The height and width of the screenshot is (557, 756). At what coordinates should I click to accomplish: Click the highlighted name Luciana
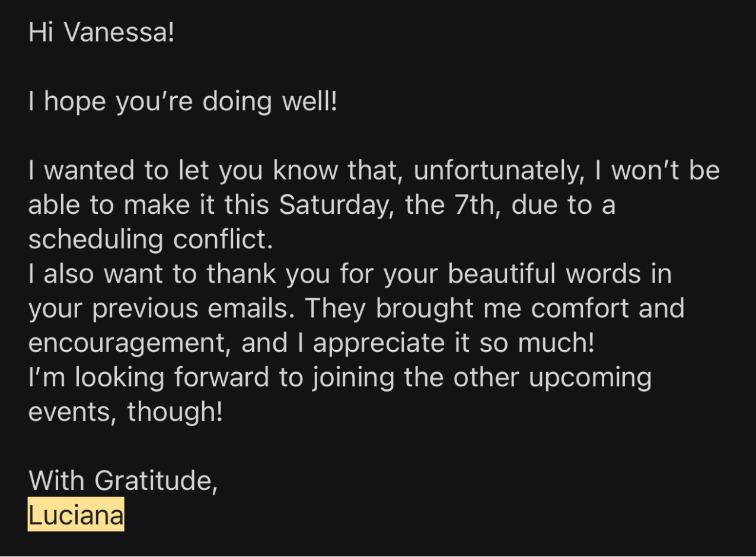click(76, 515)
